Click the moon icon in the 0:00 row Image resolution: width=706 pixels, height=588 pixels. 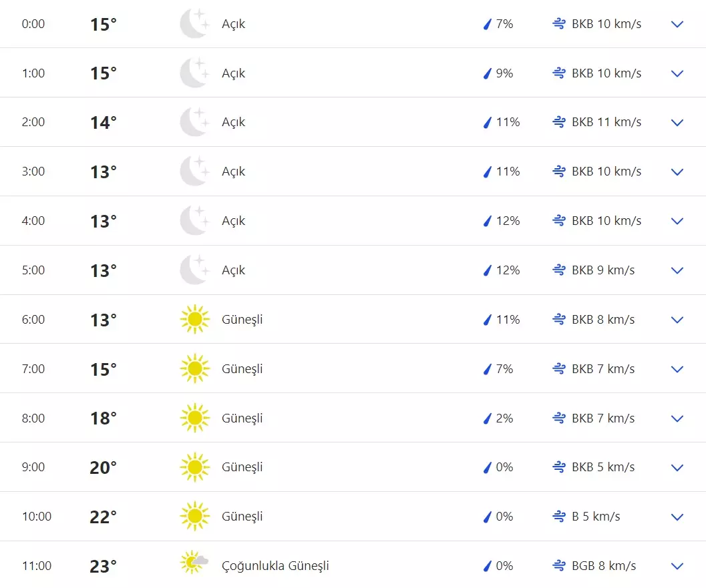pyautogui.click(x=194, y=24)
